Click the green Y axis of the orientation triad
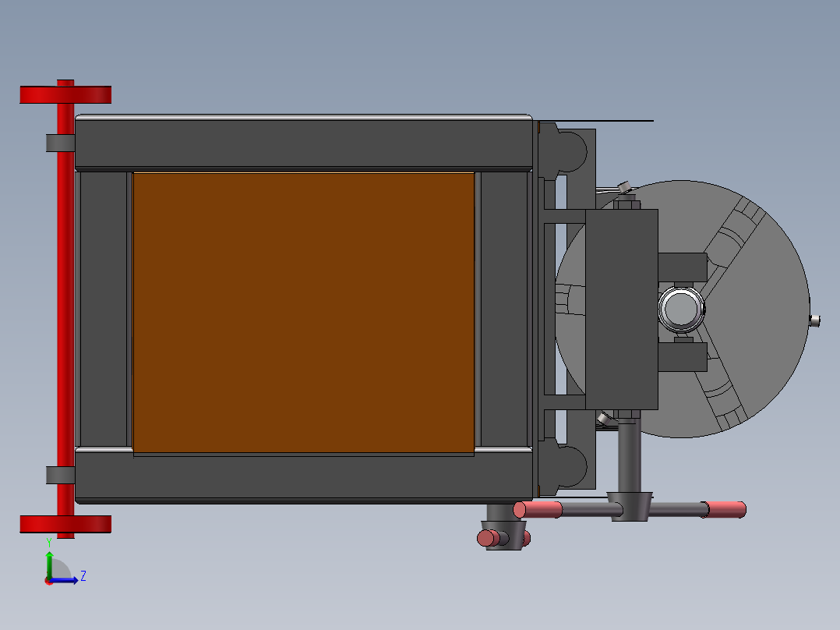 click(x=48, y=563)
